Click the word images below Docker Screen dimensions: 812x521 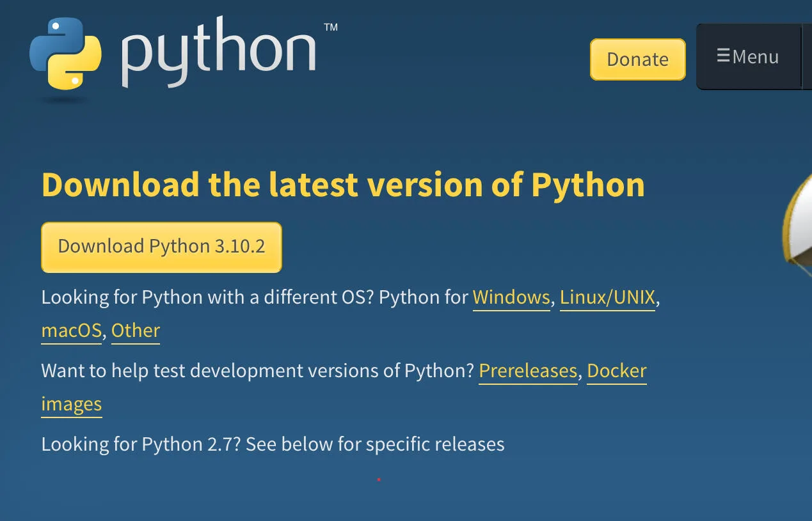[x=72, y=404]
